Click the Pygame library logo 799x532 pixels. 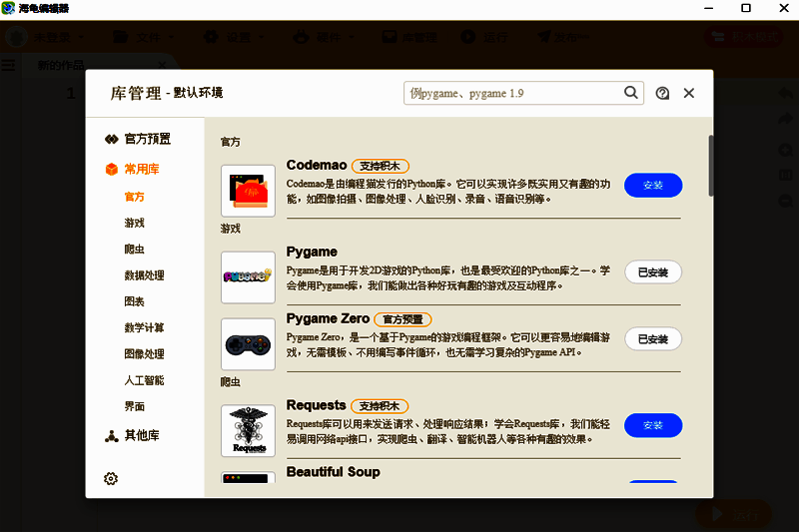coord(248,276)
